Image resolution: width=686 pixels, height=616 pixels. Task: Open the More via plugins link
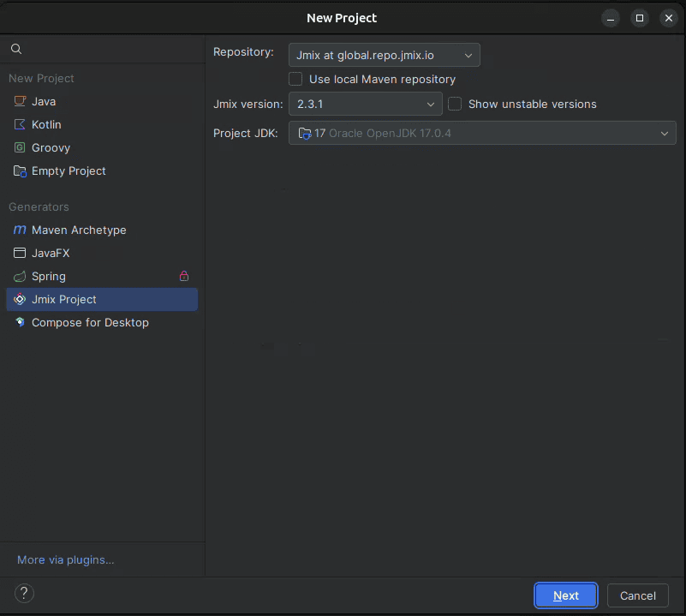(65, 559)
